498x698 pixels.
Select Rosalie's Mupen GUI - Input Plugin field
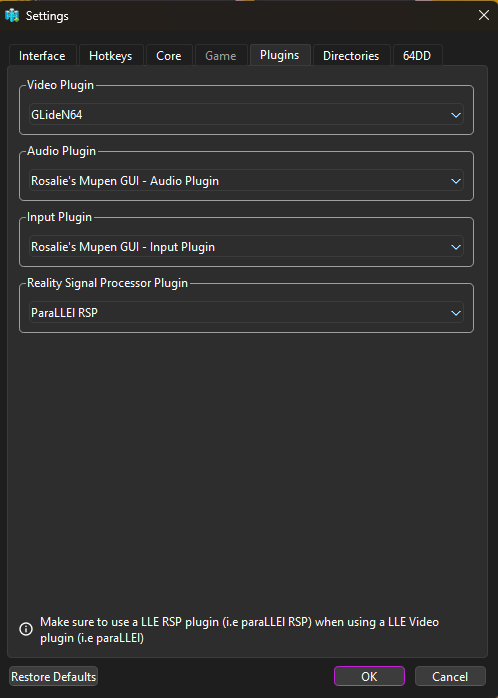click(246, 247)
